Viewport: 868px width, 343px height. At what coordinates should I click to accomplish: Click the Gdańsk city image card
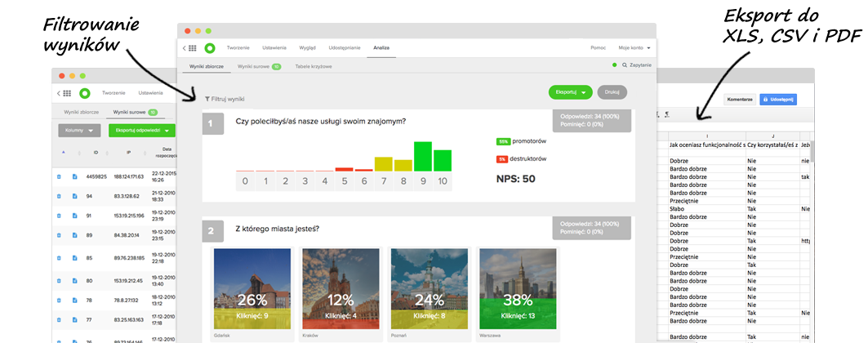point(251,288)
